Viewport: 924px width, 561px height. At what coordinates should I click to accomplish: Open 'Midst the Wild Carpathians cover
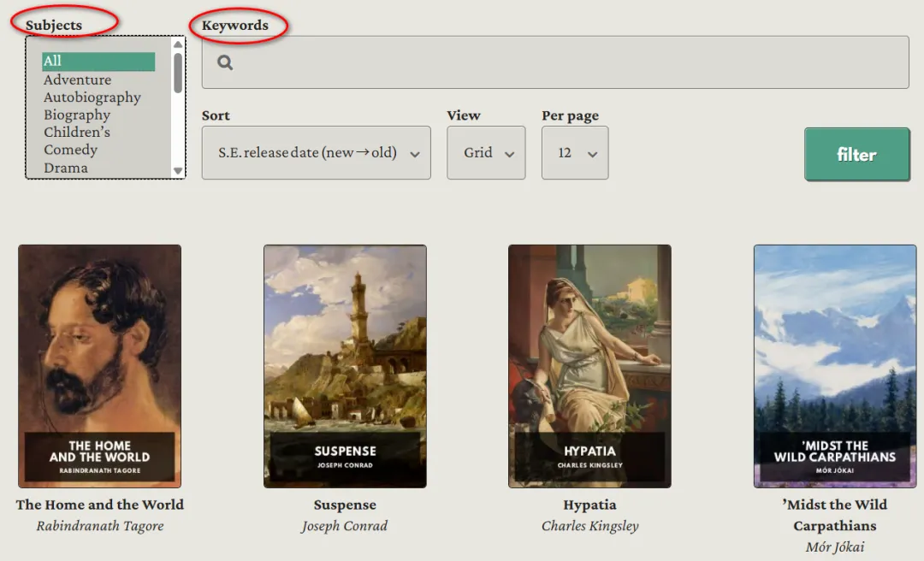click(x=834, y=366)
